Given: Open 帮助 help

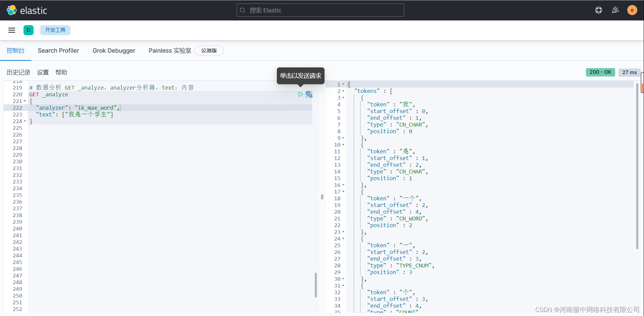Looking at the screenshot, I should [x=61, y=72].
